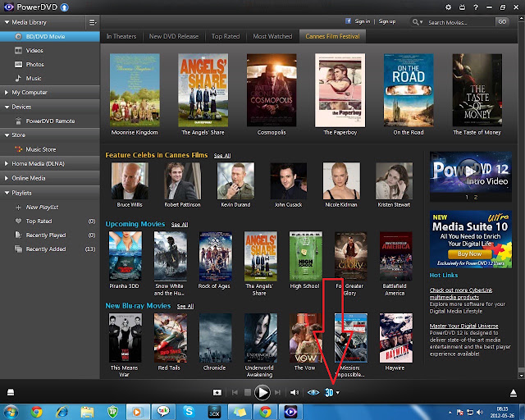The height and width of the screenshot is (420, 525).
Task: Click the disc drive icon at bottom left
Action: tap(11, 392)
